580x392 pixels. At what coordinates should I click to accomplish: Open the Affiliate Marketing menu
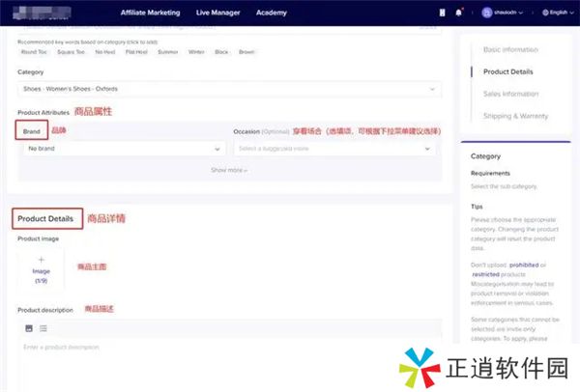pyautogui.click(x=151, y=13)
